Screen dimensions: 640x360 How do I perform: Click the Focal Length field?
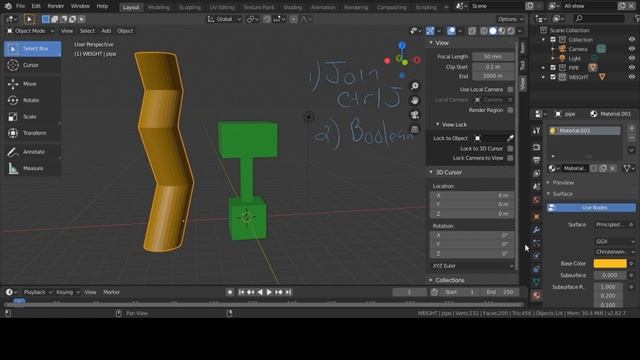pyautogui.click(x=493, y=57)
